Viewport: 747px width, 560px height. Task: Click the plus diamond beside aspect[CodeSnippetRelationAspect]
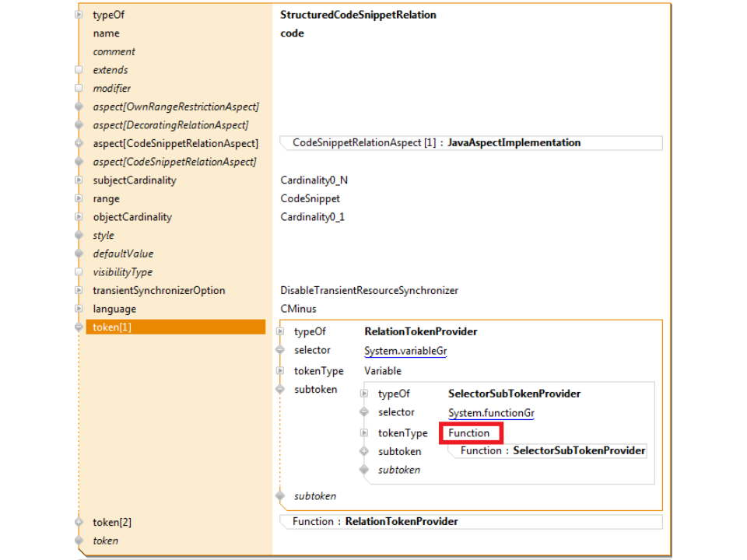tap(79, 144)
